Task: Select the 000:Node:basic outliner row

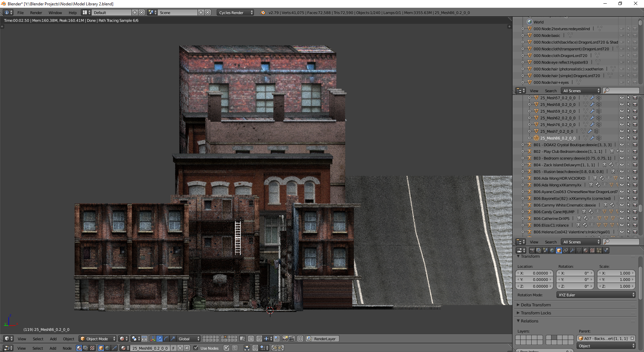Action: click(x=547, y=36)
